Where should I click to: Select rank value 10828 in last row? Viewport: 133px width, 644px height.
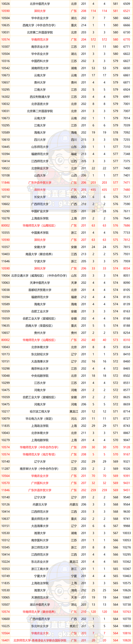(x=126, y=641)
